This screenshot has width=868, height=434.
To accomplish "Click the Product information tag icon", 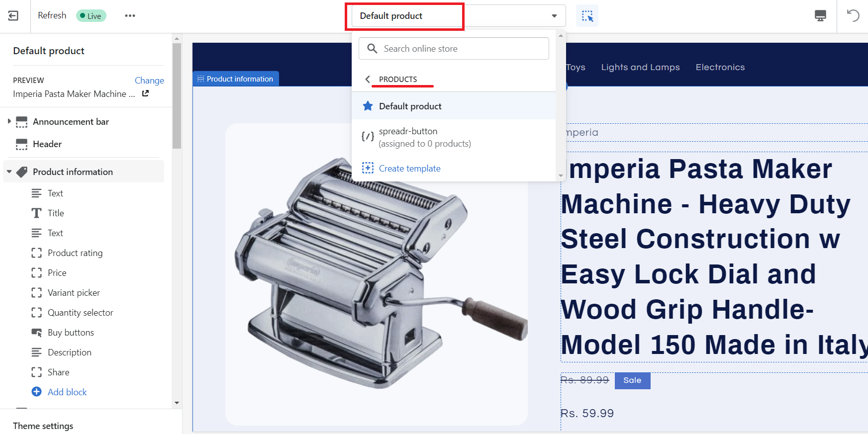I will tap(22, 172).
